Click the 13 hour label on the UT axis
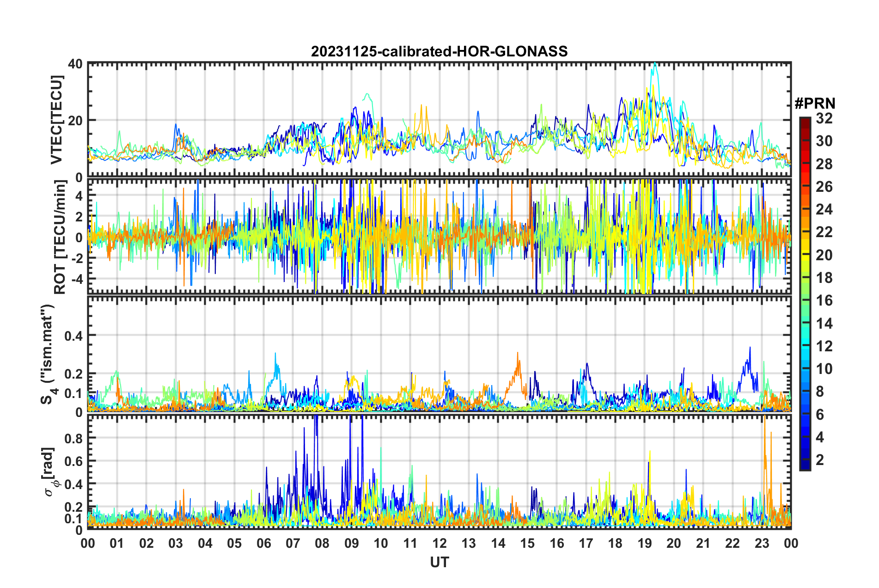 [x=469, y=543]
